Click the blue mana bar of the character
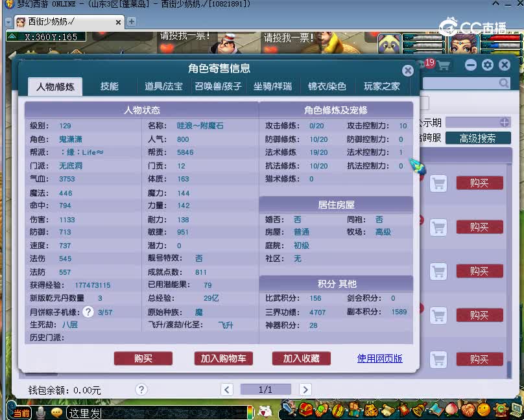Screen dimensions: 524x420 pyautogui.click(x=501, y=45)
